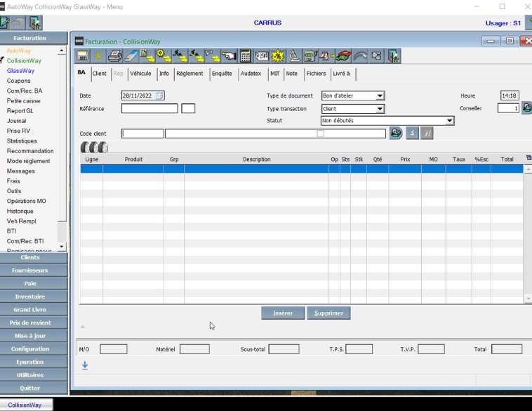Click the info 'i' button near Code client
The width and height of the screenshot is (532, 411).
click(412, 133)
